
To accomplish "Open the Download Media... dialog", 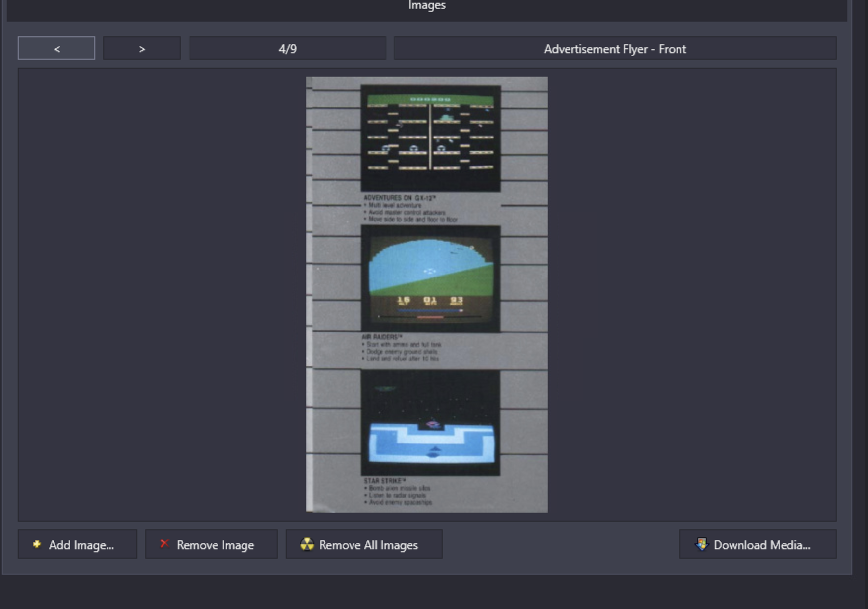I will [x=758, y=544].
